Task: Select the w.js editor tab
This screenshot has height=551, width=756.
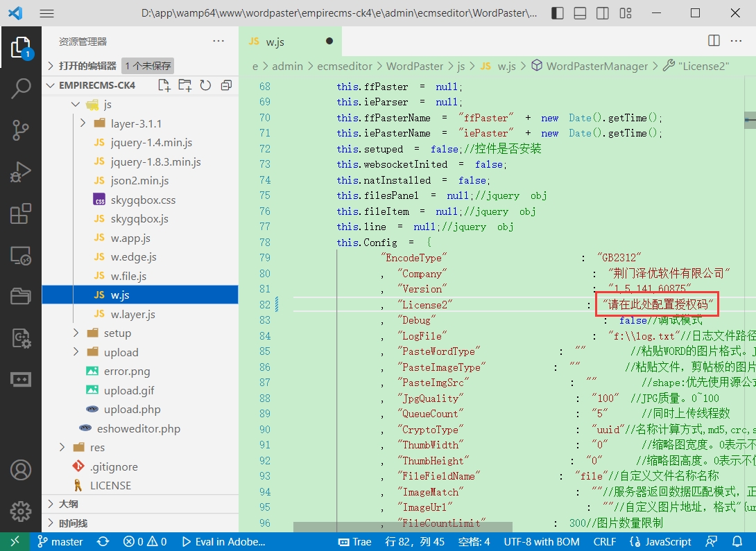Action: 275,42
